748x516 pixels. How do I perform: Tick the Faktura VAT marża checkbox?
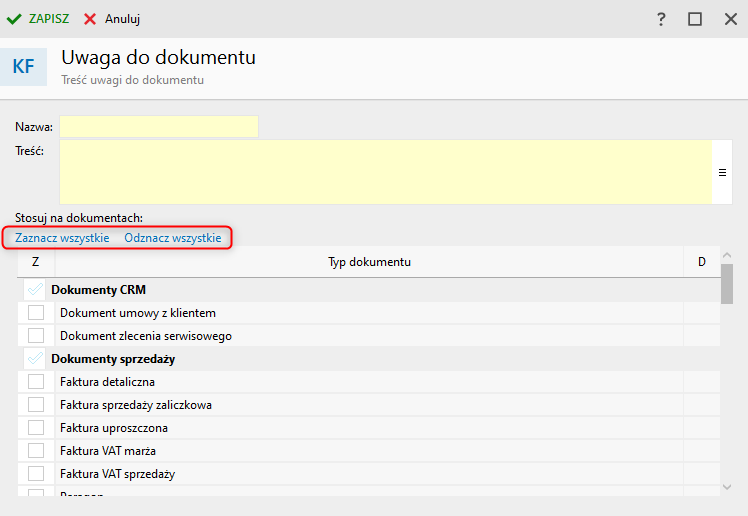pos(36,451)
